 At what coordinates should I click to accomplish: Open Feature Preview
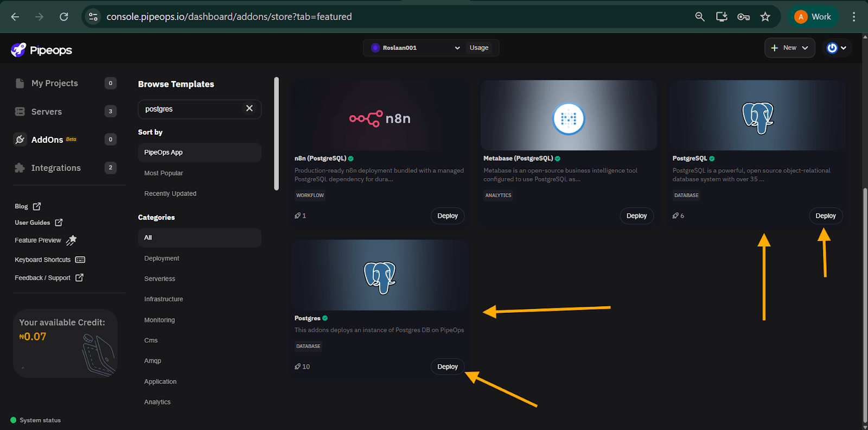(x=46, y=240)
